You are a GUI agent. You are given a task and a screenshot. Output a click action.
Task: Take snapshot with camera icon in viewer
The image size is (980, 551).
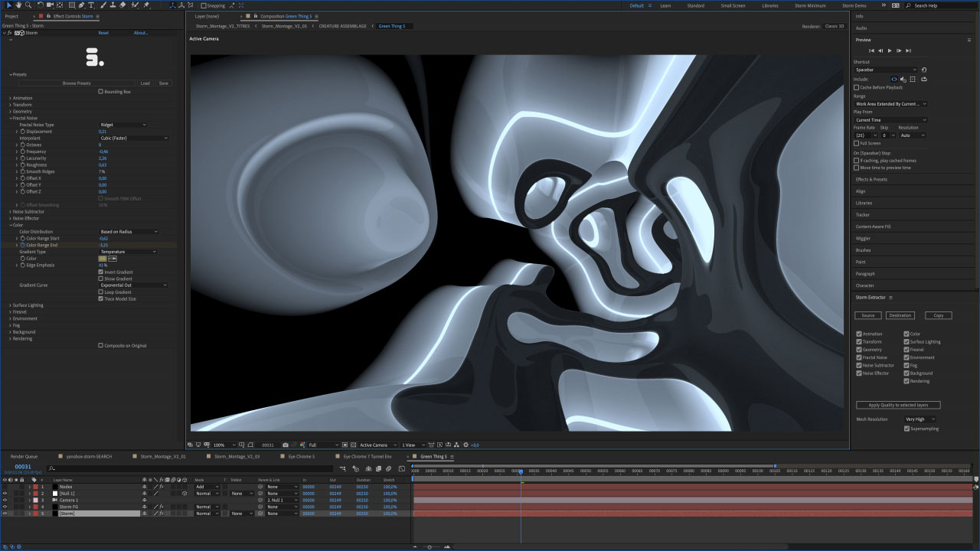(286, 445)
